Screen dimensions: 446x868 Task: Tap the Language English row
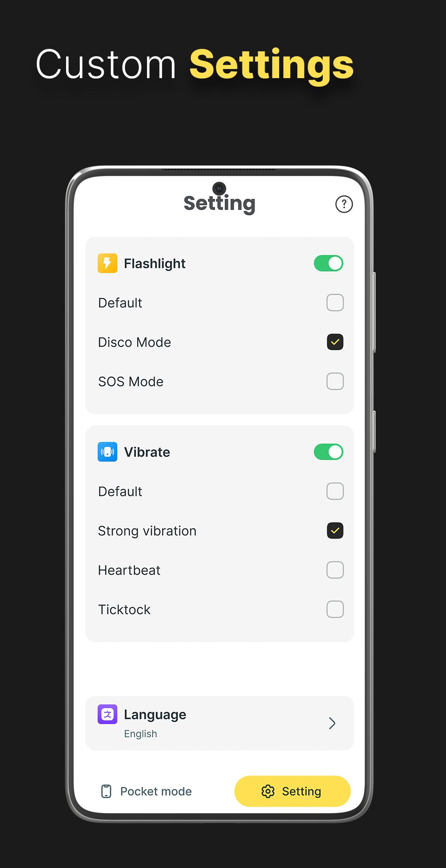tap(220, 723)
